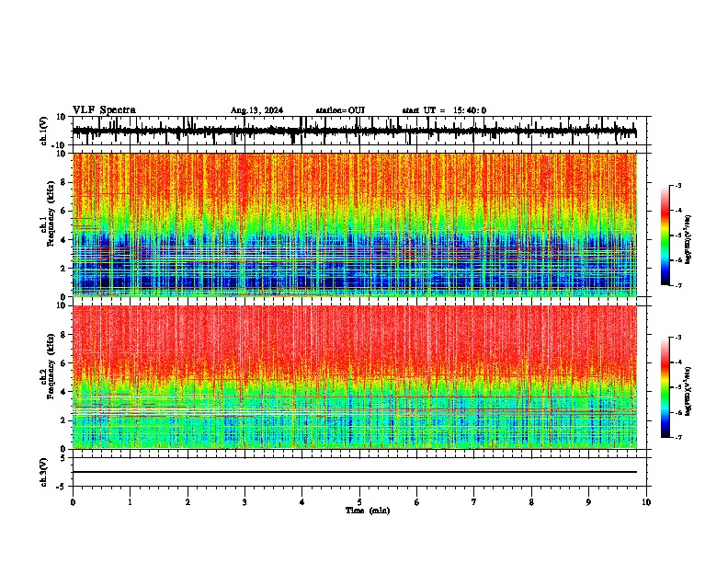Click the flat ch.3 voltage trace line
The height and width of the screenshot is (563, 728).
[354, 472]
